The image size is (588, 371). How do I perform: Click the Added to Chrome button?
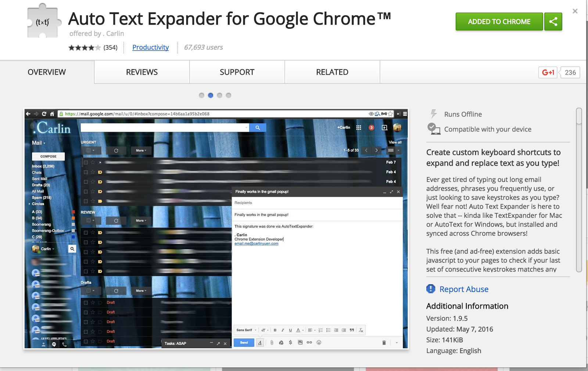[499, 22]
